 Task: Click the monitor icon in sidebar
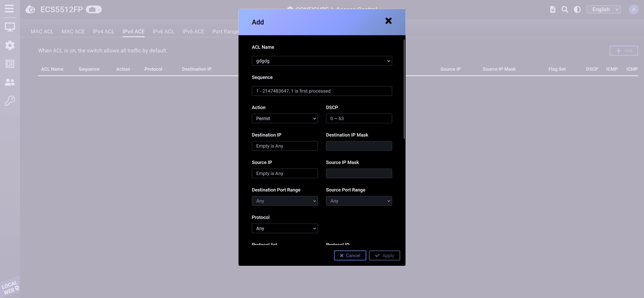click(x=10, y=27)
